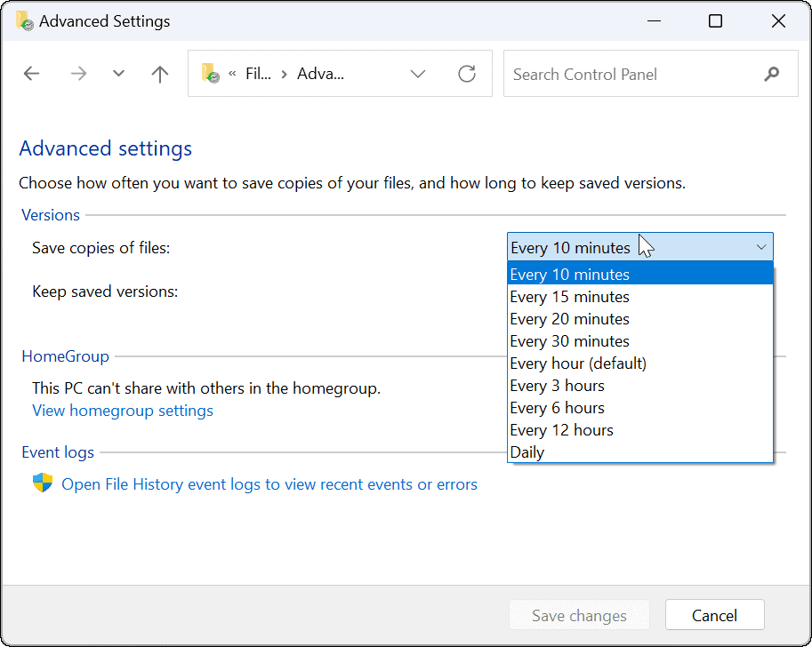Viewport: 812px width, 647px height.
Task: Navigate to the Fil... breadcrumb item
Action: point(258,74)
